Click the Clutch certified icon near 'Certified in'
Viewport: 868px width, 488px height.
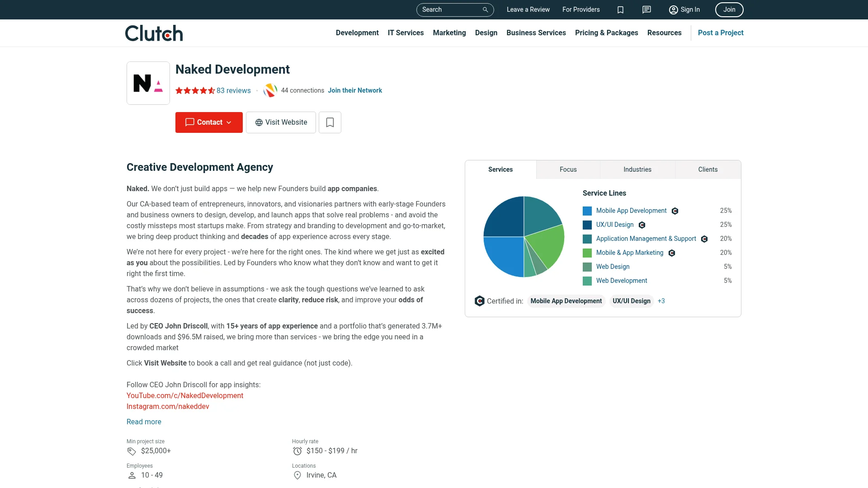point(480,301)
